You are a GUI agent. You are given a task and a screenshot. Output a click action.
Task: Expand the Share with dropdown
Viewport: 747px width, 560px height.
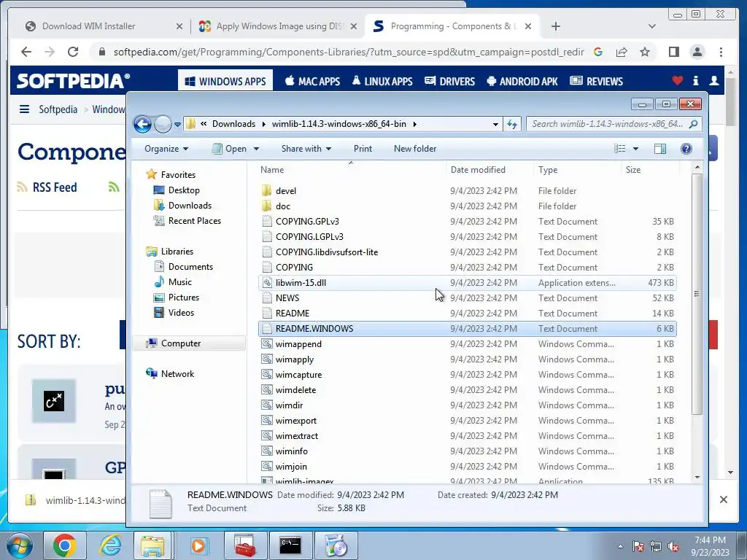pyautogui.click(x=306, y=149)
